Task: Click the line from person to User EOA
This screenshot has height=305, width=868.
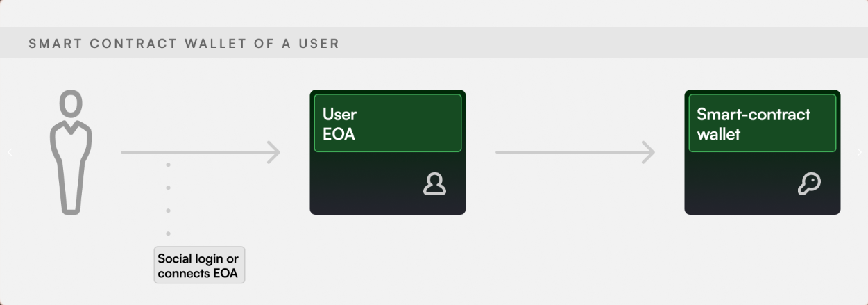Action: pos(194,152)
